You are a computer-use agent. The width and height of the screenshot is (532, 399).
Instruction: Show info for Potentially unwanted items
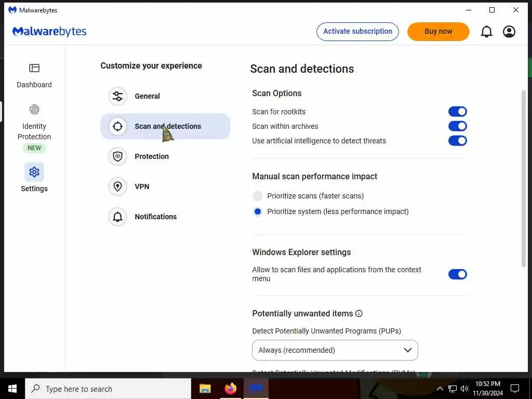coord(359,313)
